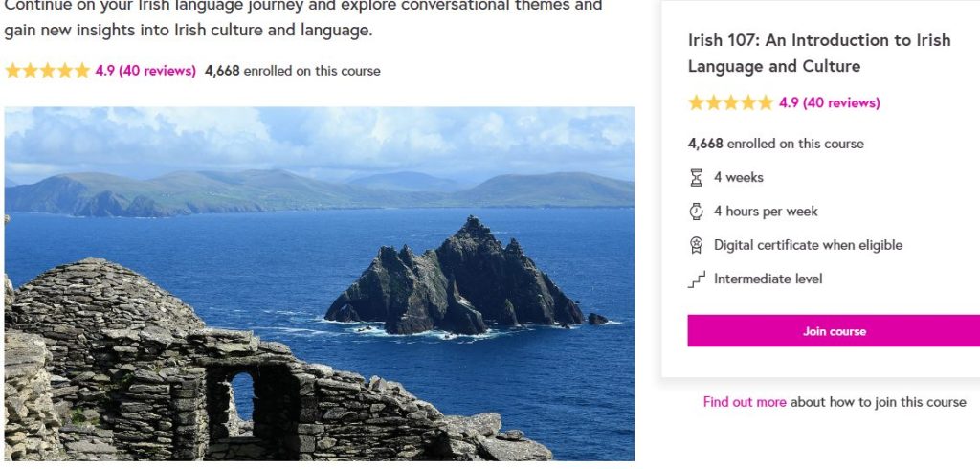Image resolution: width=980 pixels, height=469 pixels.
Task: Click the certificate ribbon icon
Action: (696, 245)
